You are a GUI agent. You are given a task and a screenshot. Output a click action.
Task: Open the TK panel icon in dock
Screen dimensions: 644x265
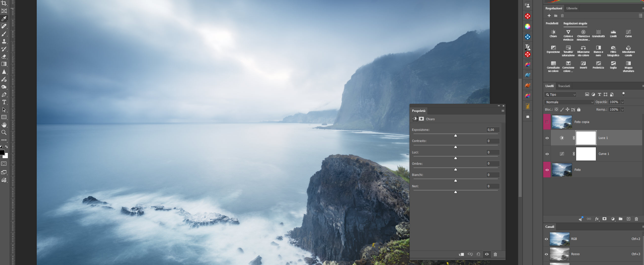click(x=528, y=47)
